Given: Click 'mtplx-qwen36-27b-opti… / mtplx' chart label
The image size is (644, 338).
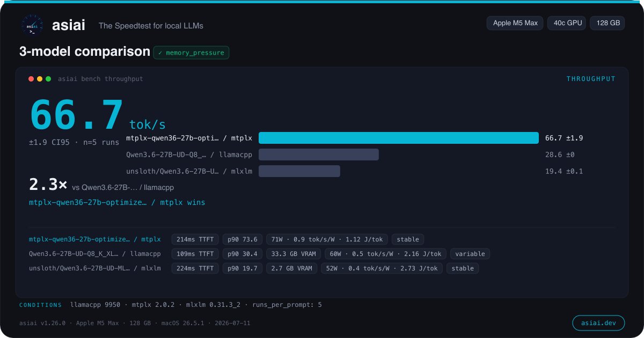Looking at the screenshot, I should pyautogui.click(x=189, y=138).
